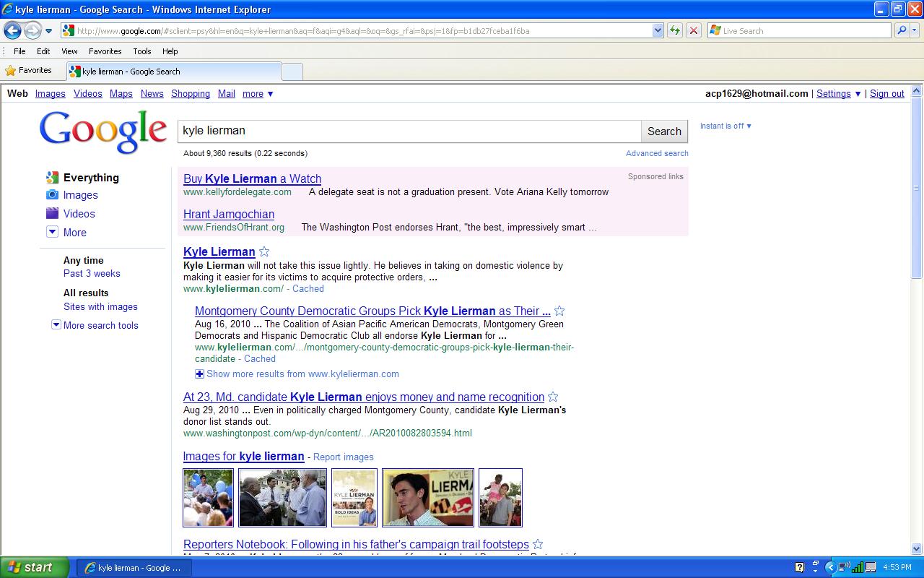Choose Sites with images
This screenshot has height=578, width=924.
click(x=100, y=306)
